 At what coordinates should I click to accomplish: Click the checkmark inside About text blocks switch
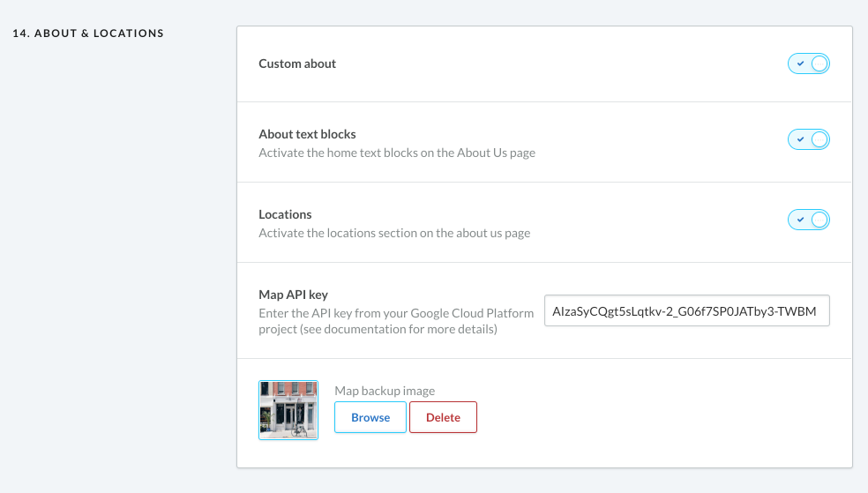click(800, 139)
